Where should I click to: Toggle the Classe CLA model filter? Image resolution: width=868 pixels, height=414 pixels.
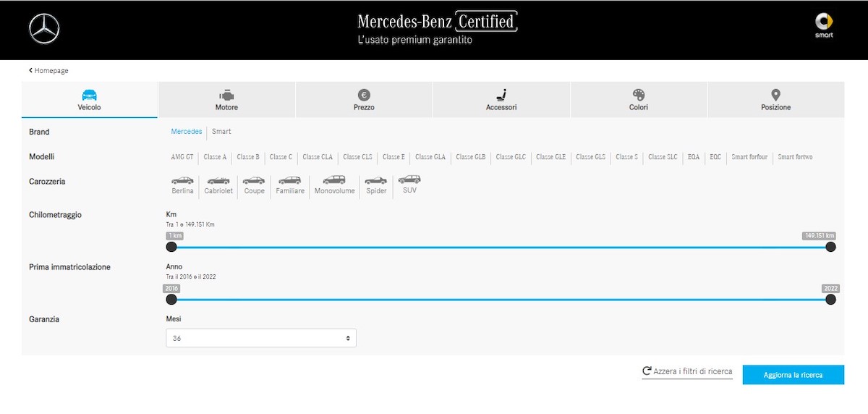[318, 157]
